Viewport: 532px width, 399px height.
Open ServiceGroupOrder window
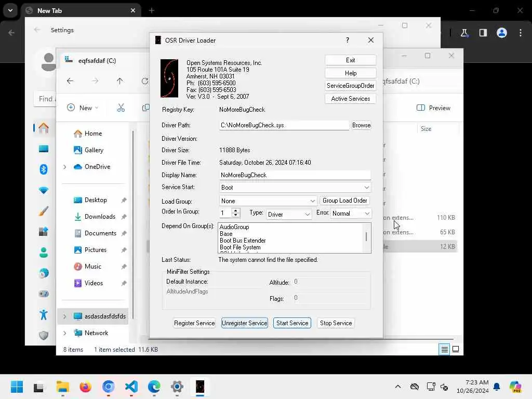(x=350, y=86)
